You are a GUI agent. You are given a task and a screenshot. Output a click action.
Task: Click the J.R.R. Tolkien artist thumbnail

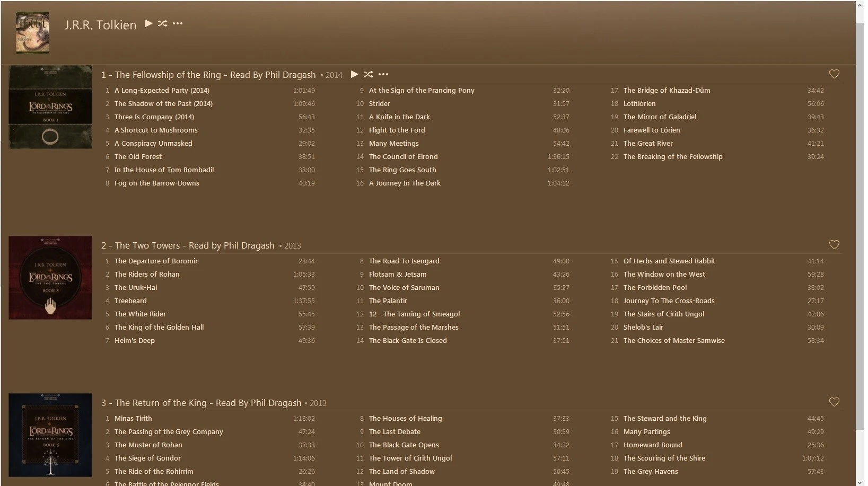(x=33, y=33)
